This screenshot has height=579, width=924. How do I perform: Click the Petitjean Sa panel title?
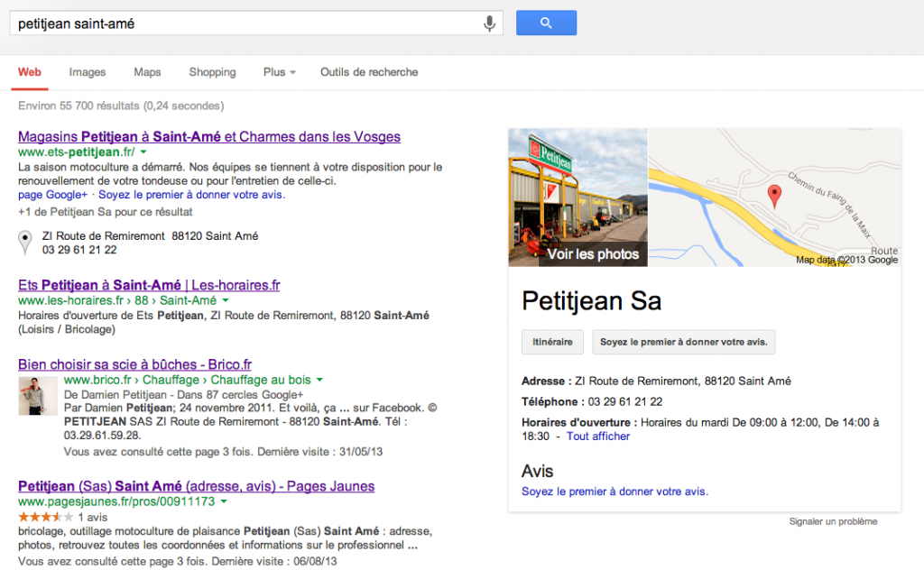click(x=592, y=301)
